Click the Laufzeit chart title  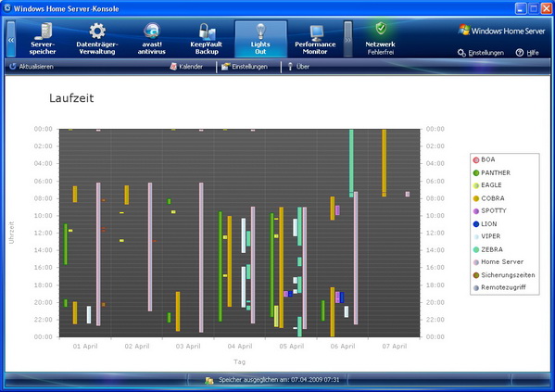71,98
